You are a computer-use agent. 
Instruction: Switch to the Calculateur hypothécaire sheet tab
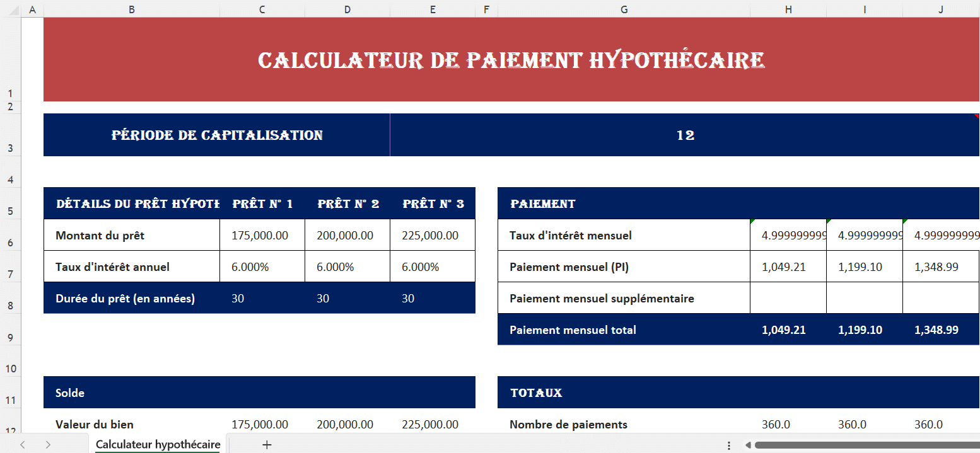point(157,444)
